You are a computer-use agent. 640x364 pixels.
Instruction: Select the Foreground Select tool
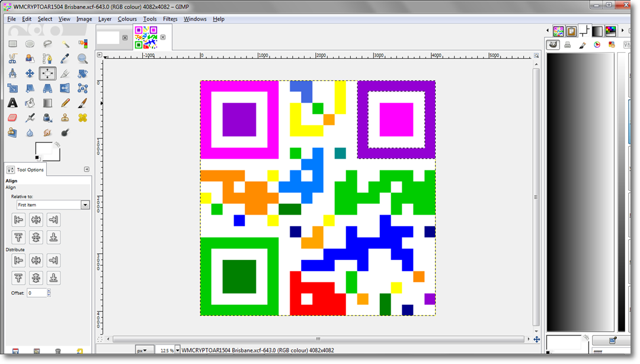pyautogui.click(x=30, y=59)
